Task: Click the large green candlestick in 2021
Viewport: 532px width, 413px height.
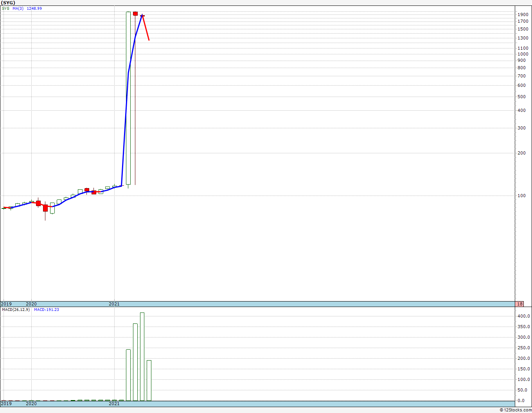Action: [x=128, y=98]
